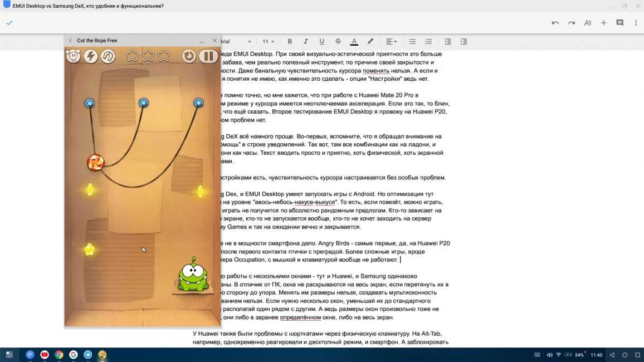The image size is (644, 362).
Task: Open the three-dot more options menu
Action: [636, 23]
